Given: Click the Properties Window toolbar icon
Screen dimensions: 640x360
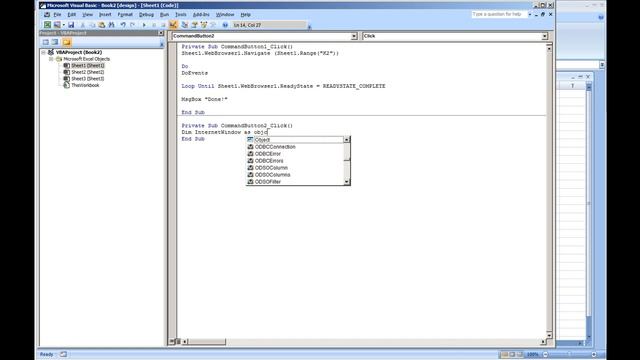Looking at the screenshot, I should (194, 25).
